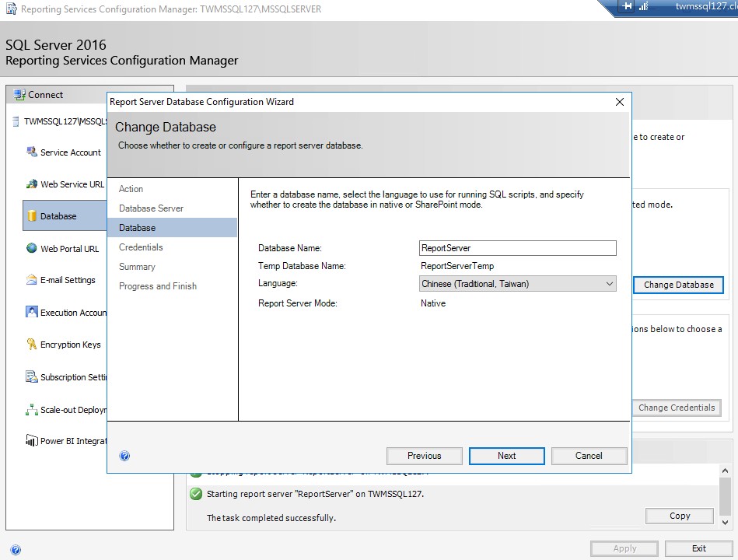Click the ReportServerTemp database name text
This screenshot has width=738, height=560.
(x=457, y=266)
